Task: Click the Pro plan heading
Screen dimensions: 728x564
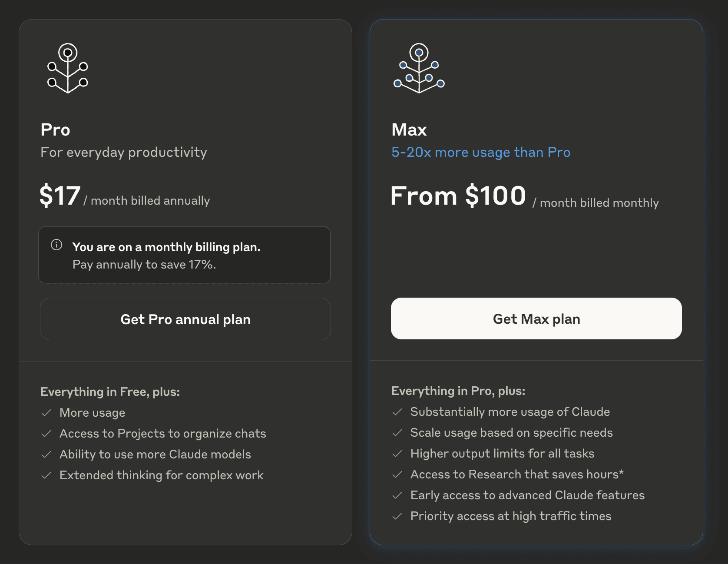Action: [55, 129]
